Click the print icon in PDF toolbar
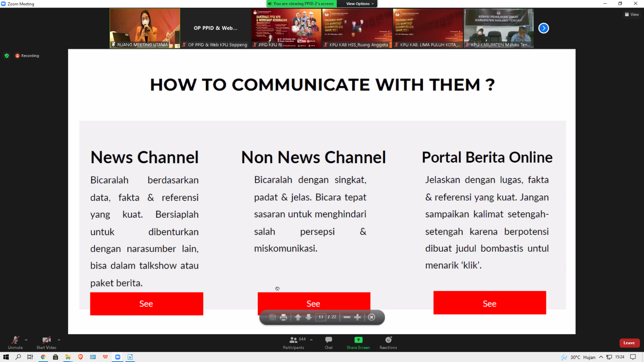The image size is (644, 362). tap(283, 317)
